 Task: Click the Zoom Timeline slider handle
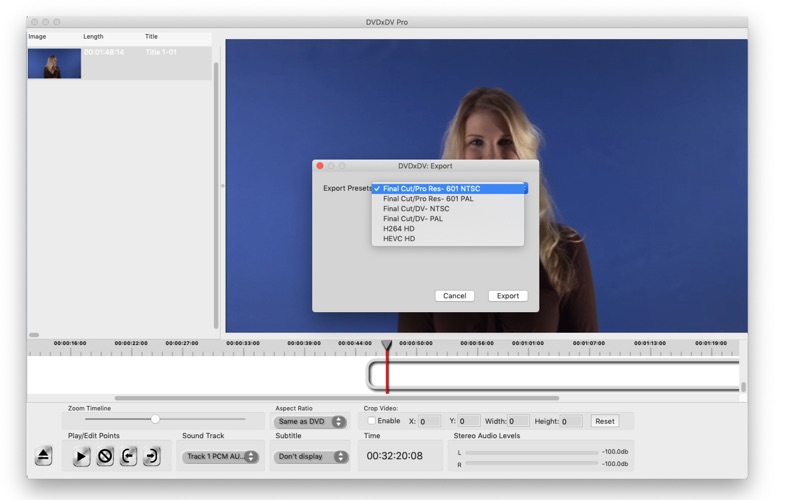coord(155,419)
